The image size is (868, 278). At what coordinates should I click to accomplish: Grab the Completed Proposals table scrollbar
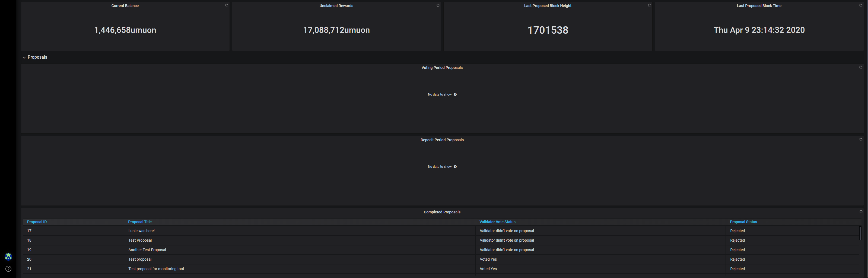pyautogui.click(x=860, y=233)
